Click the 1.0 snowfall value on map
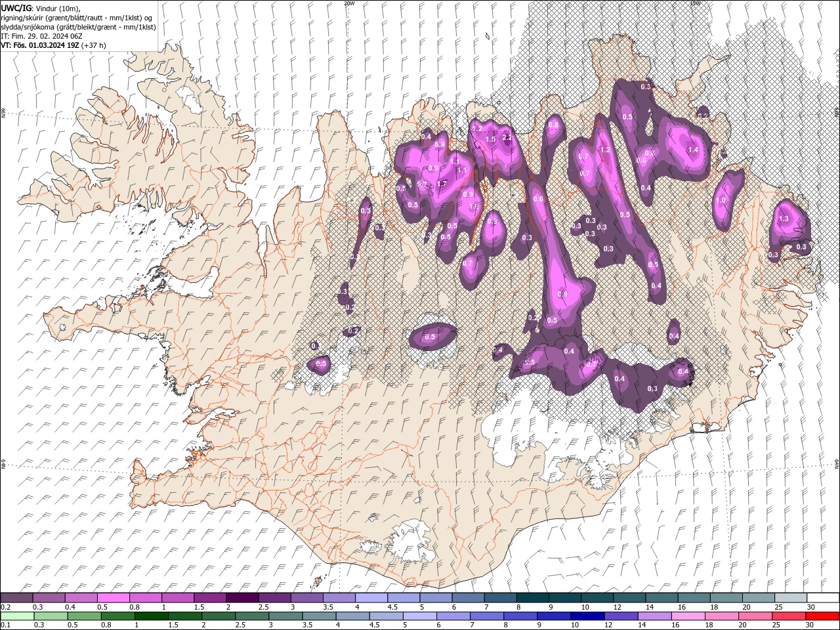840x630 pixels. [721, 201]
